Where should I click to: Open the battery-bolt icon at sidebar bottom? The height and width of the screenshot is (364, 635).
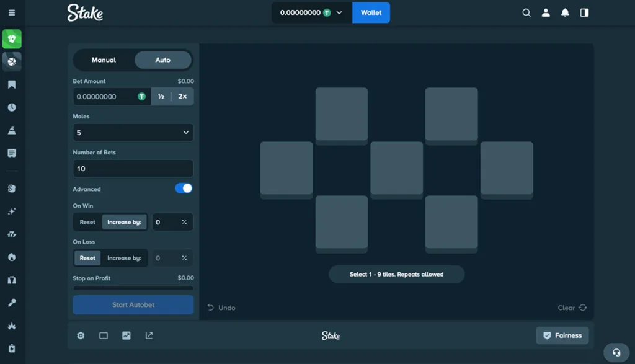point(12,348)
